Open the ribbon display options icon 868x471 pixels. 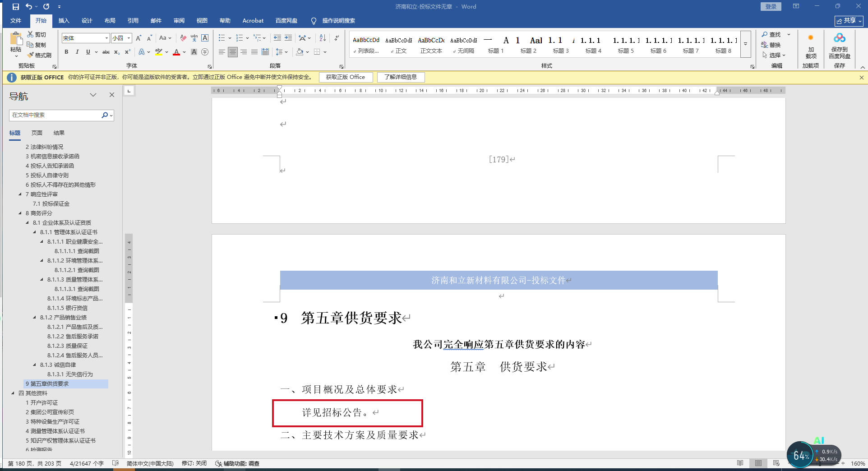796,6
